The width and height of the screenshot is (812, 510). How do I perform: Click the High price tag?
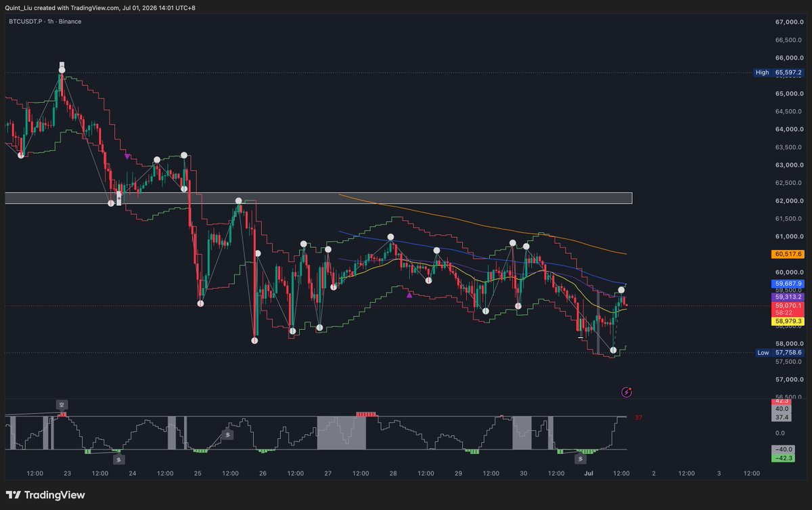[763, 72]
